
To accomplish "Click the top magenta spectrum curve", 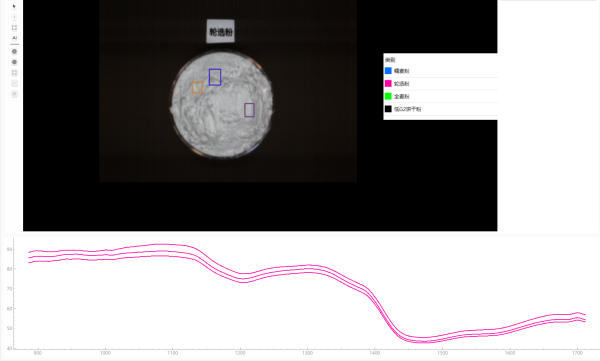I will pos(306,265).
